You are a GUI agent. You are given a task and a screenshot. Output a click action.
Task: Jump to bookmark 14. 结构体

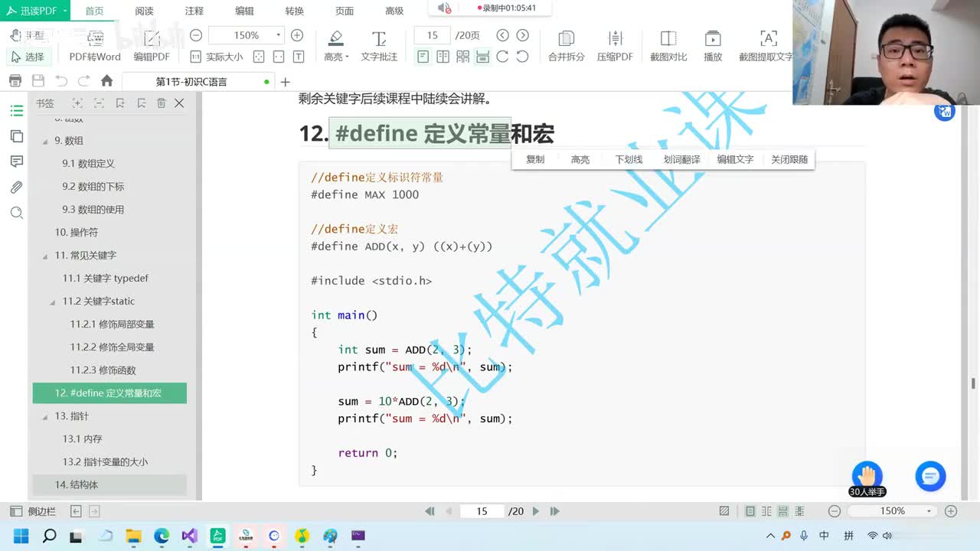click(x=76, y=485)
